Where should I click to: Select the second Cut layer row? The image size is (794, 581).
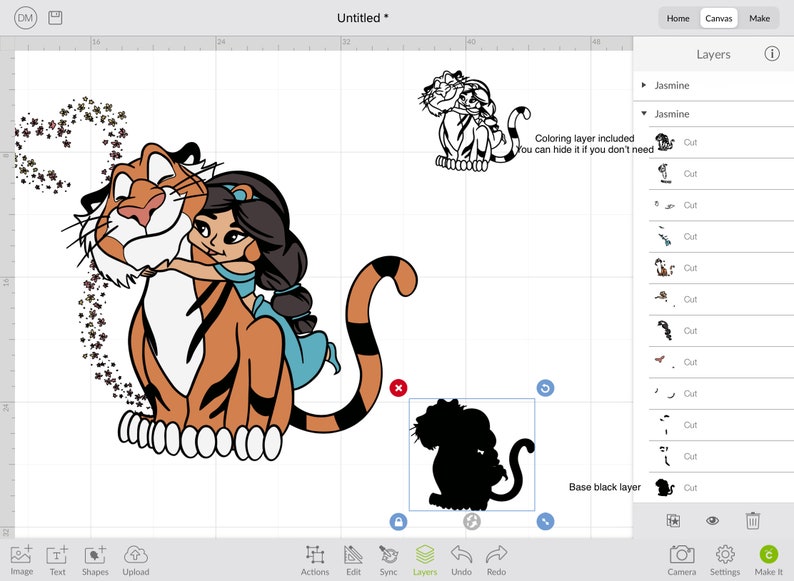click(x=721, y=174)
